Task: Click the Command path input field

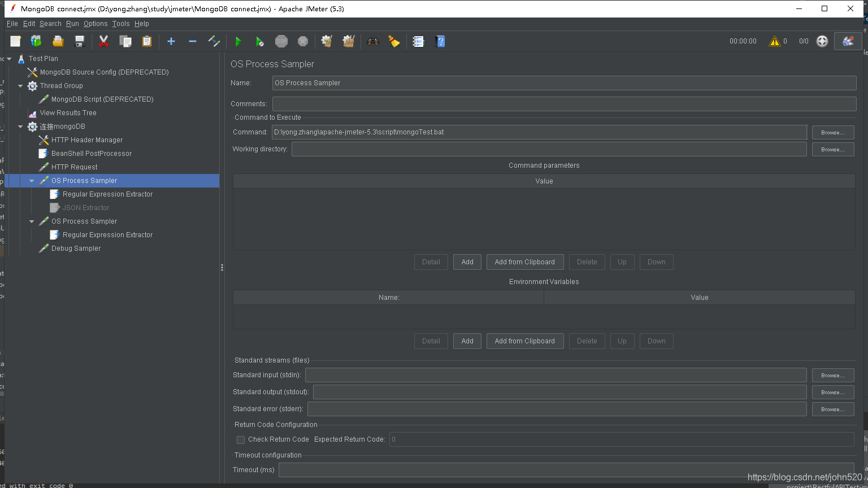Action: coord(539,132)
